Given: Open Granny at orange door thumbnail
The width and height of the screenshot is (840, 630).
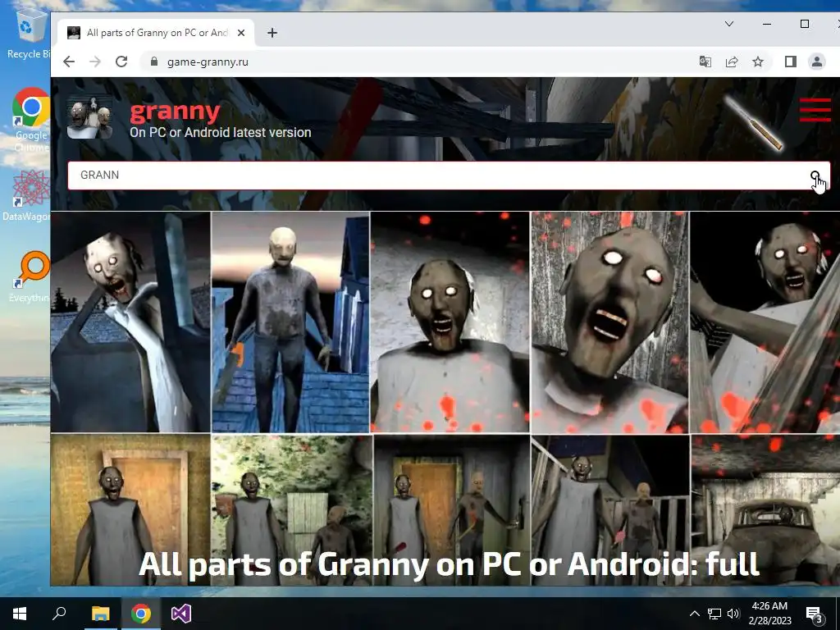Looking at the screenshot, I should [130, 510].
